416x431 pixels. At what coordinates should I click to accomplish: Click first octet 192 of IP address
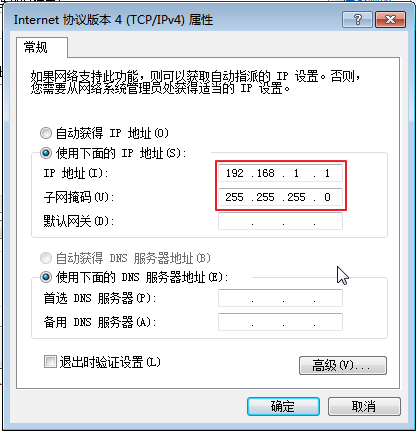tap(235, 173)
